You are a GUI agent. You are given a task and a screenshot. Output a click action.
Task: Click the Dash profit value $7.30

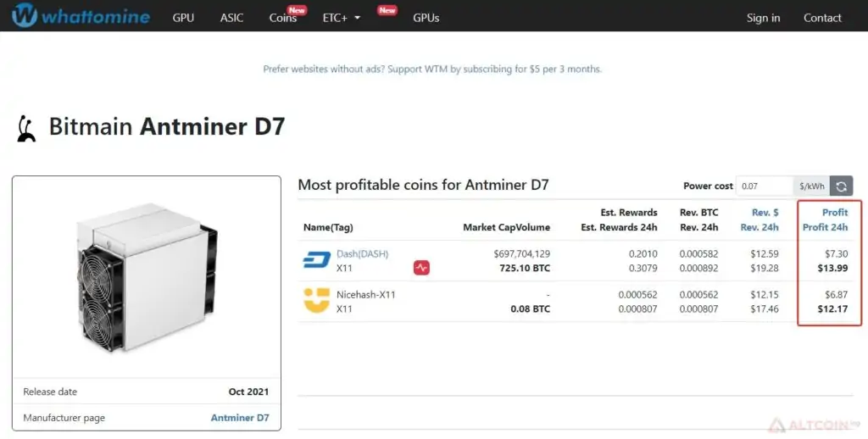[837, 253]
